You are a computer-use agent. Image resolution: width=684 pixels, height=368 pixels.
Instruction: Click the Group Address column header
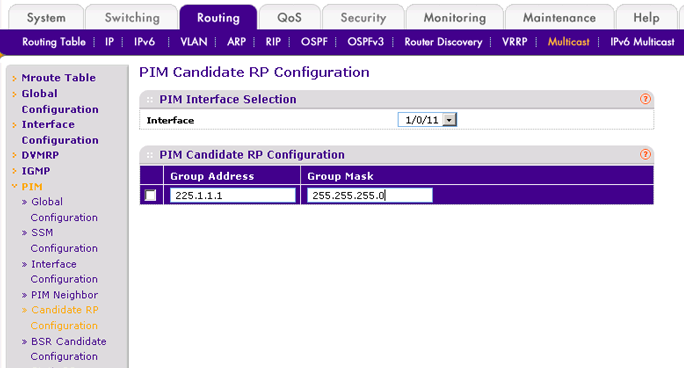[212, 176]
